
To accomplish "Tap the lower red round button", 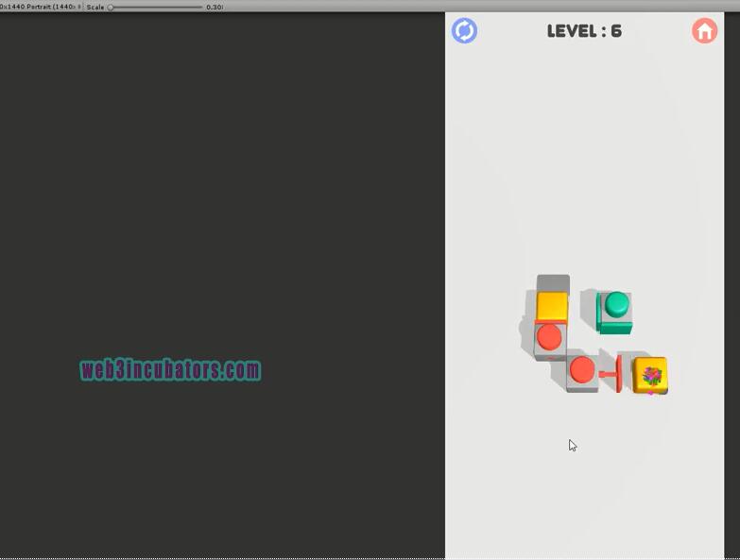I will [582, 368].
